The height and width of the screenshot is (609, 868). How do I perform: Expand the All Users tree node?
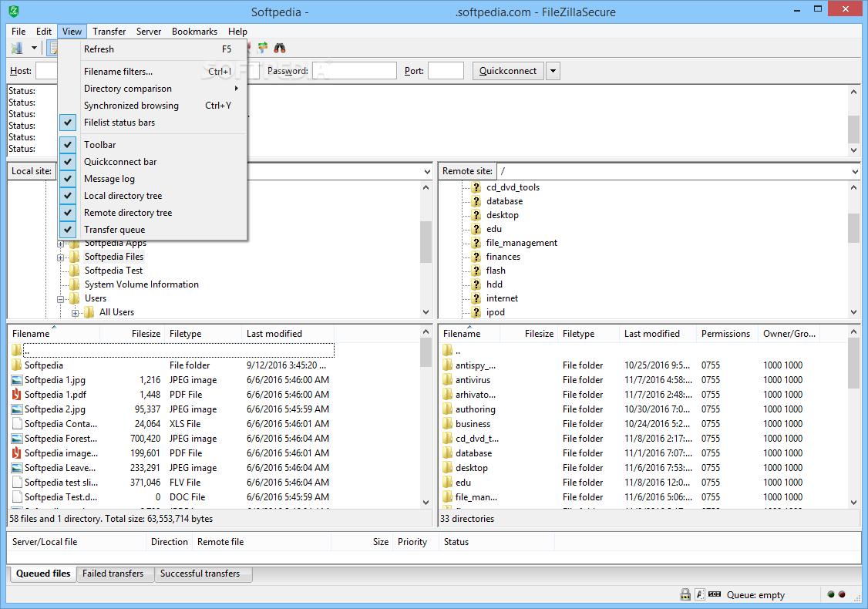pyautogui.click(x=75, y=313)
